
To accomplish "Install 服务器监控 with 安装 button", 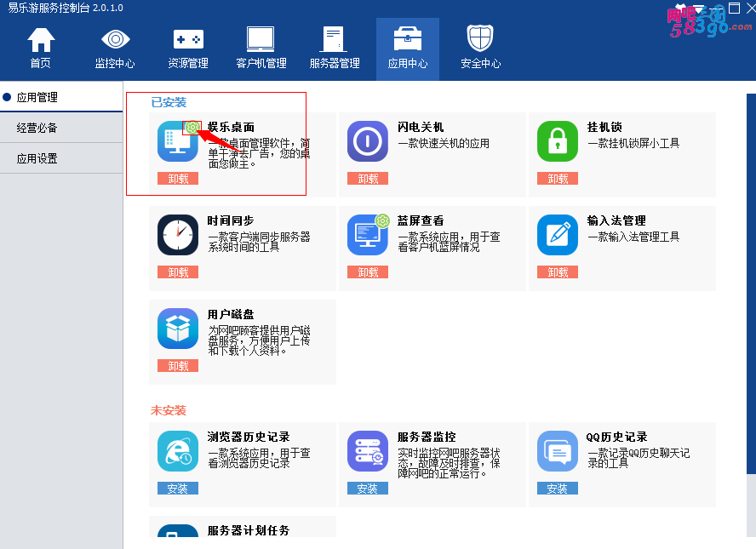I will point(368,489).
